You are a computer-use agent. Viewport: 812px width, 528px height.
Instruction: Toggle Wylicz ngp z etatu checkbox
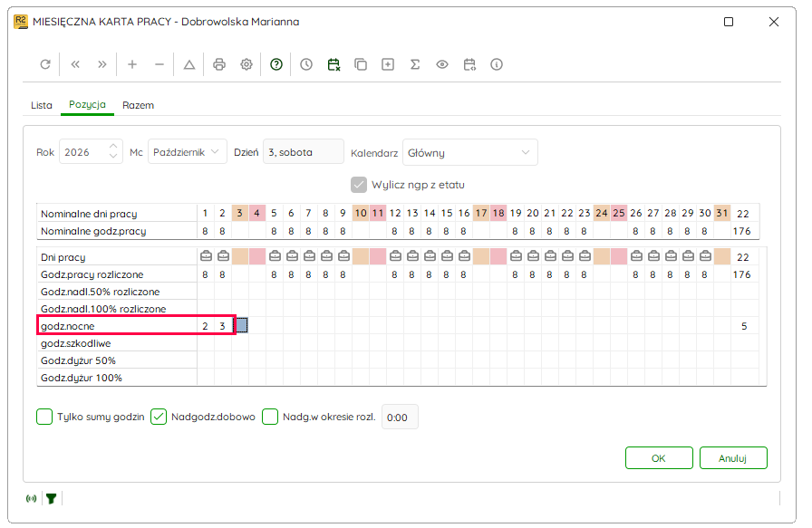coord(358,185)
